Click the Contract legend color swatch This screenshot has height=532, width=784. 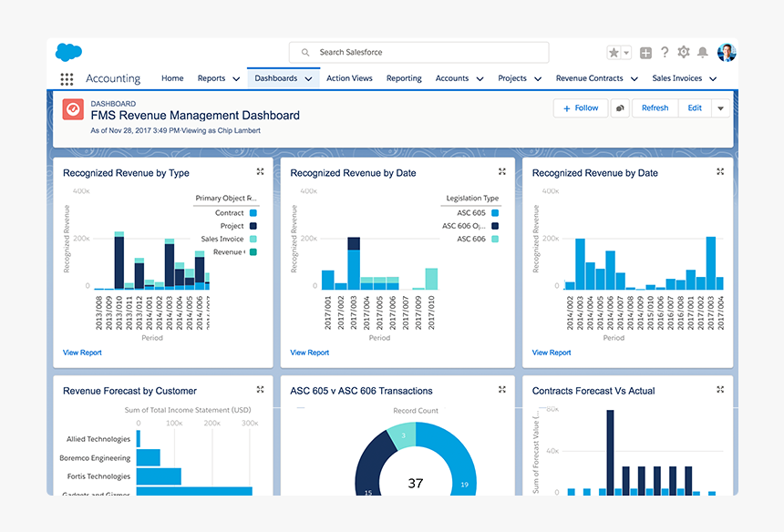pos(253,213)
